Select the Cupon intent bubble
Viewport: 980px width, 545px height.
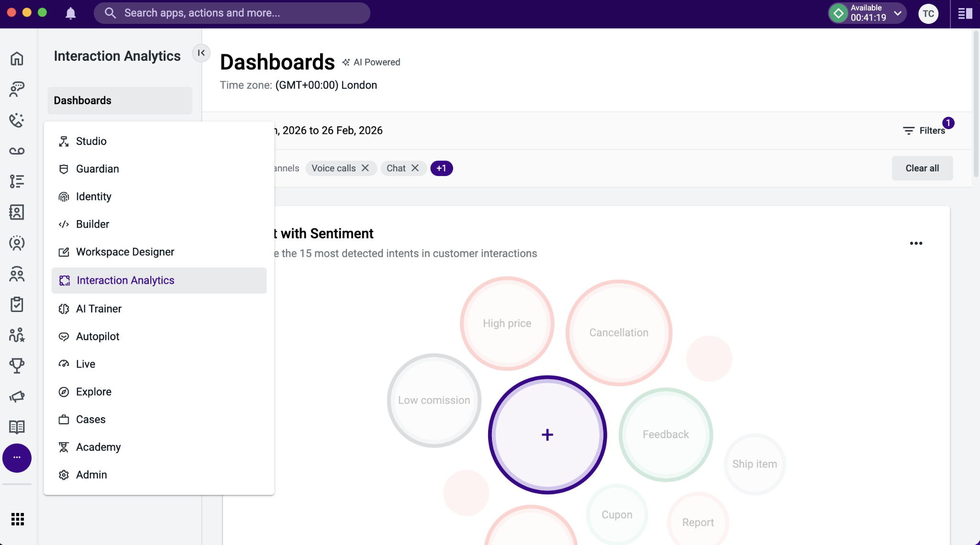coord(617,515)
